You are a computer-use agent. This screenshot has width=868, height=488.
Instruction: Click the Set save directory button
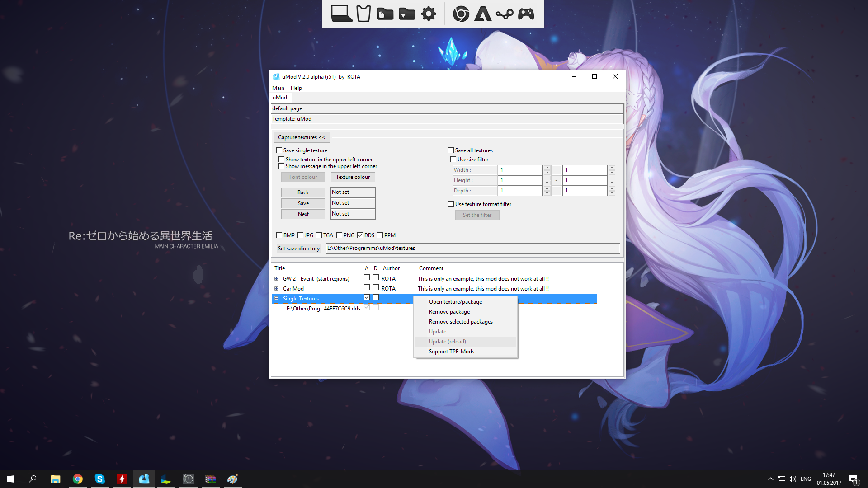pos(298,249)
